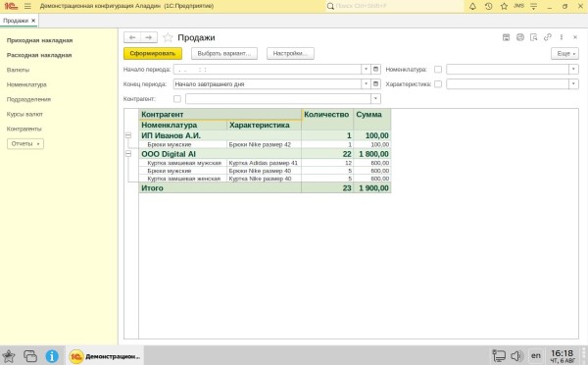
Task: Open the Номенклатура filter dropdown arrow
Action: click(x=573, y=69)
